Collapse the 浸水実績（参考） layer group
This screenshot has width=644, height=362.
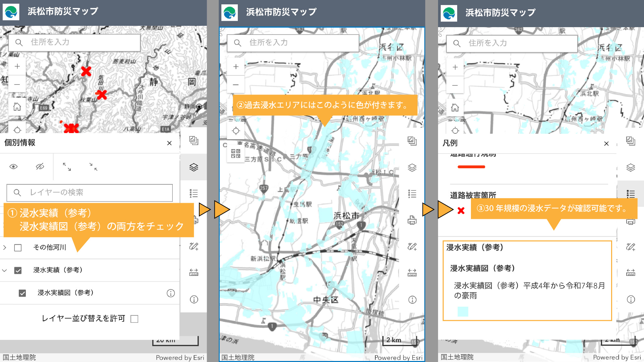tap(5, 270)
